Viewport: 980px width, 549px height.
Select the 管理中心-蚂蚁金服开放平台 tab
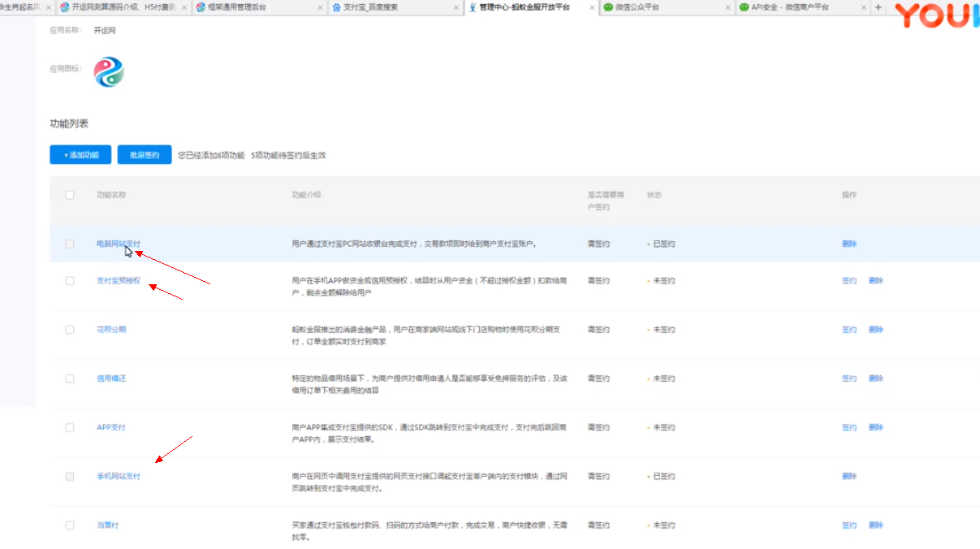[x=532, y=7]
